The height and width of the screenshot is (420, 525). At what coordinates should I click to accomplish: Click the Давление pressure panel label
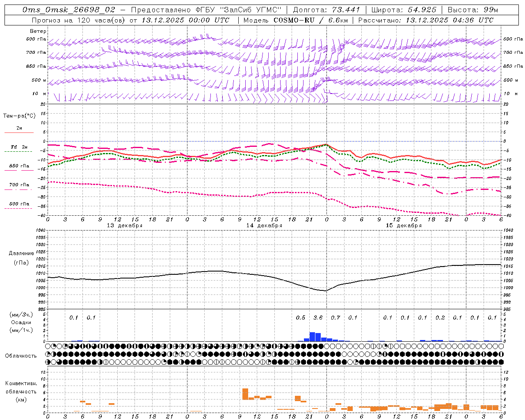(x=21, y=253)
